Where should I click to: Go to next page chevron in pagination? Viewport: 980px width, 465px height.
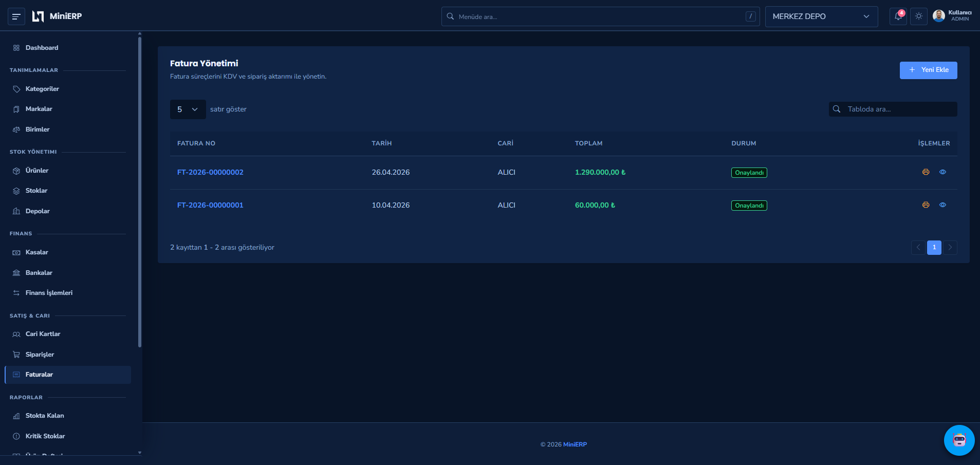pos(950,248)
